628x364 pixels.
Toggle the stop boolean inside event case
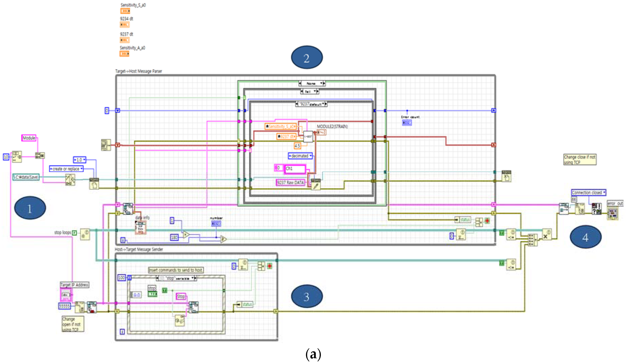point(153,294)
